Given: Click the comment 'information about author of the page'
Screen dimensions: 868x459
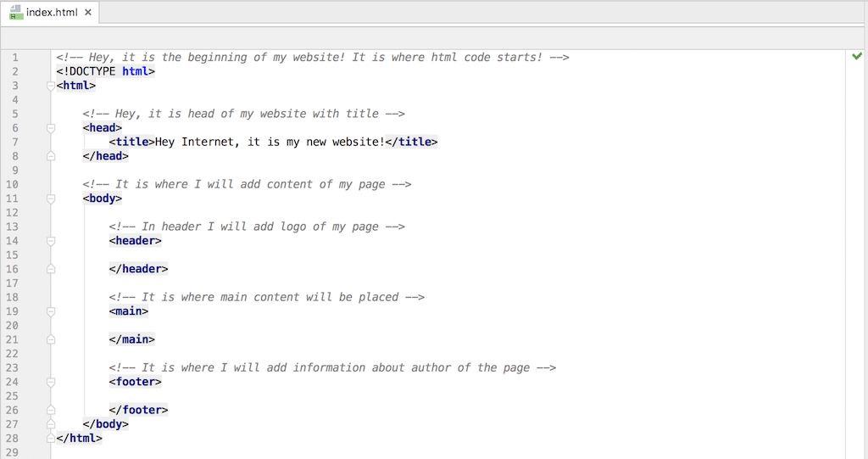Looking at the screenshot, I should pyautogui.click(x=332, y=367).
